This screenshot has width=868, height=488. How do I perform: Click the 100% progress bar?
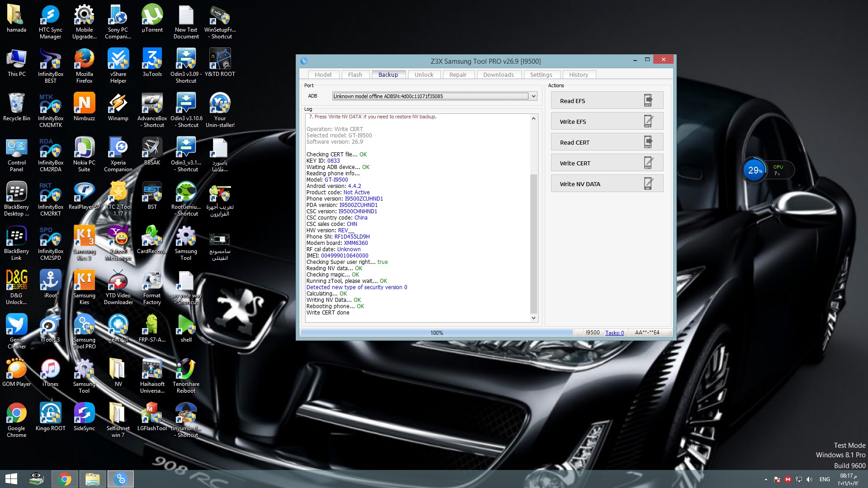click(x=437, y=333)
